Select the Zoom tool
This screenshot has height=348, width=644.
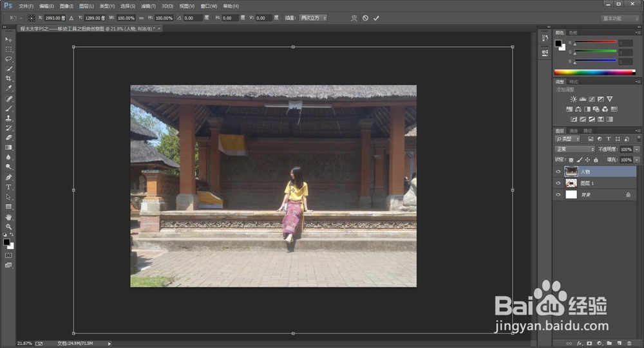8,227
